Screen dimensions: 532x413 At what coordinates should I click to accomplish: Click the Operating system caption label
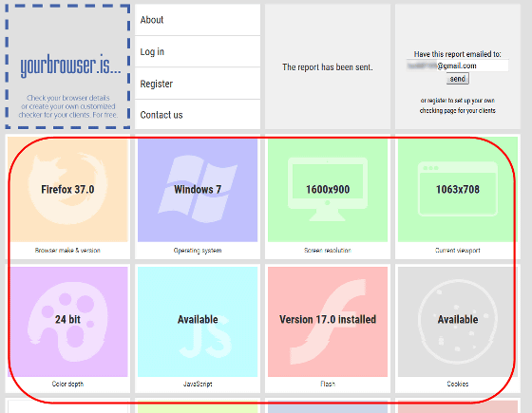(x=198, y=251)
